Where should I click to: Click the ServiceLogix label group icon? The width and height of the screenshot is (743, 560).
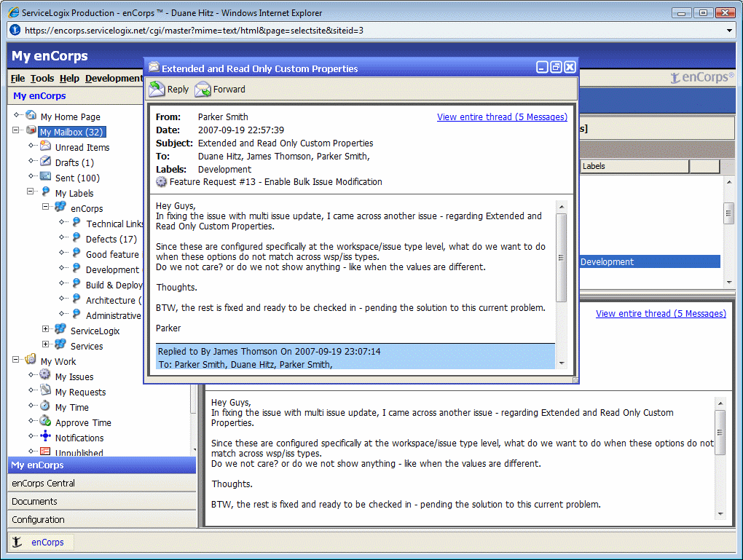[60, 329]
